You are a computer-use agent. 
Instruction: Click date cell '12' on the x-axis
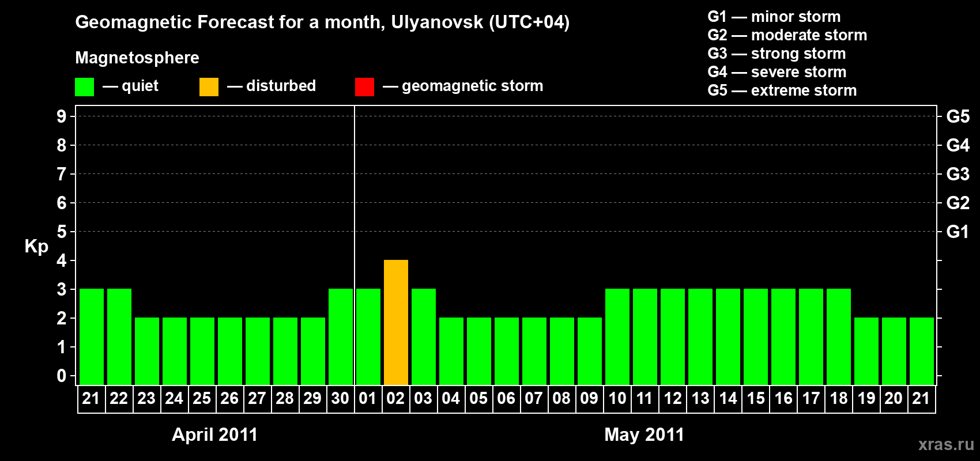point(673,399)
